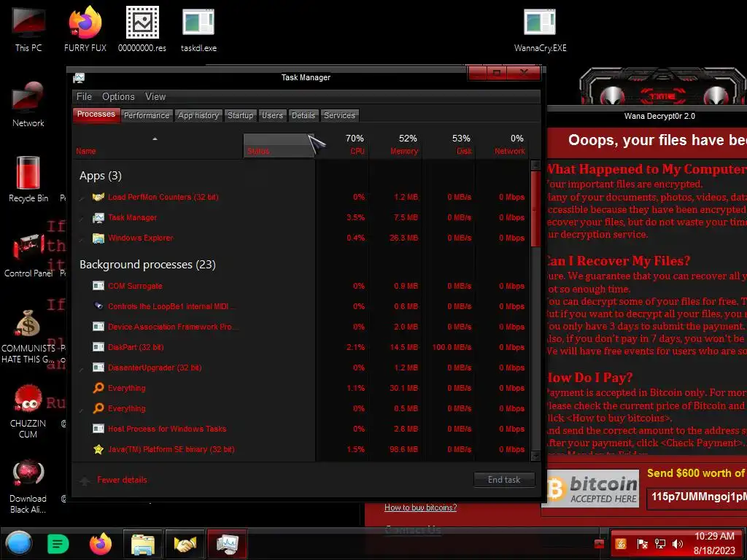Switch to the Performance tab
Screen dimensions: 747x560
[146, 115]
